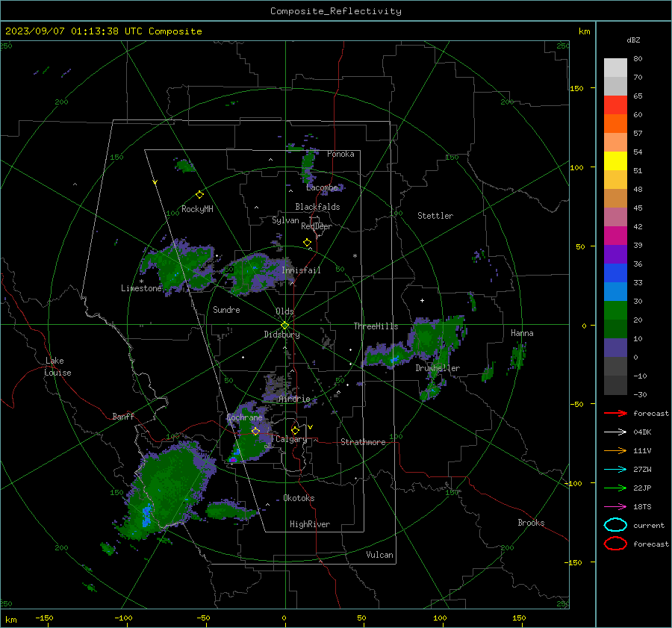Click the Lacombe label
Screen dimensions: 672x628
322,187
